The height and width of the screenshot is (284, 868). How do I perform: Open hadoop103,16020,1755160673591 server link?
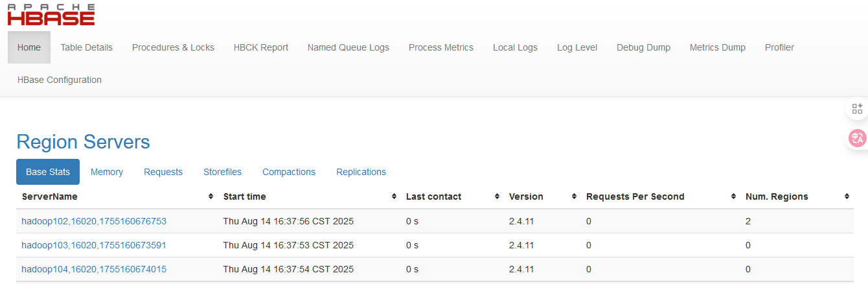(94, 245)
